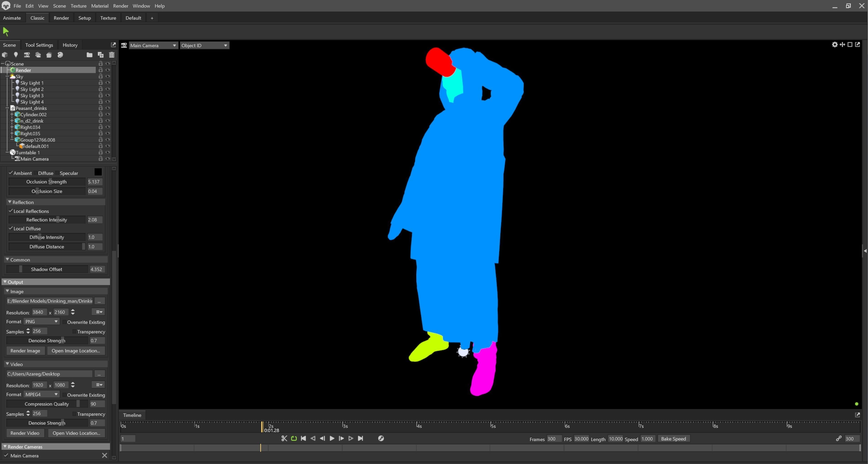Open the Object ID render pass dropdown
This screenshot has height=464, width=868.
pos(204,45)
